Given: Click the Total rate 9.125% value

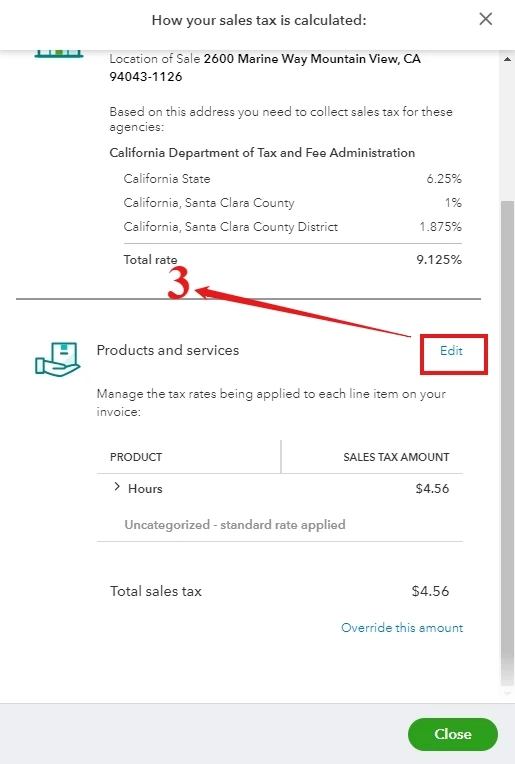Looking at the screenshot, I should [439, 260].
